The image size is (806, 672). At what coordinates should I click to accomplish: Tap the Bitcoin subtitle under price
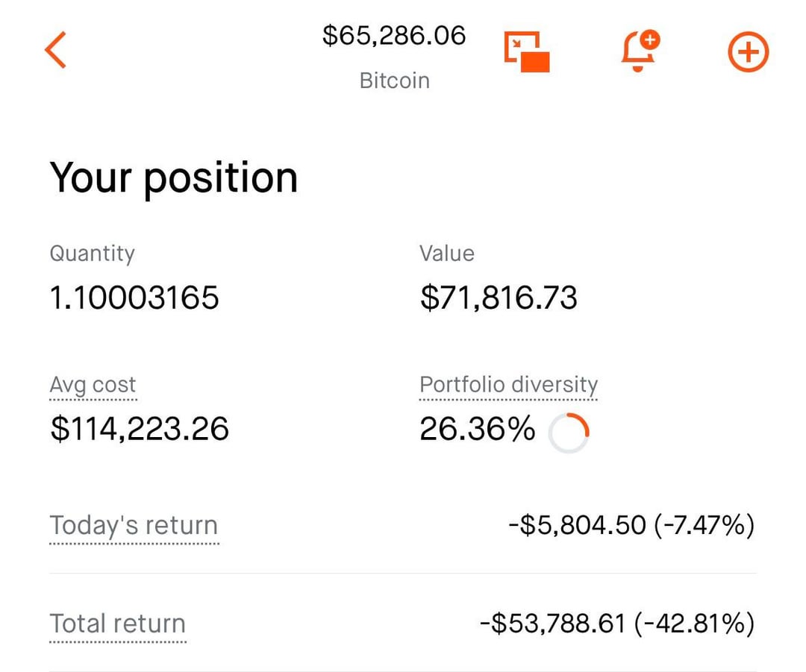coord(394,81)
